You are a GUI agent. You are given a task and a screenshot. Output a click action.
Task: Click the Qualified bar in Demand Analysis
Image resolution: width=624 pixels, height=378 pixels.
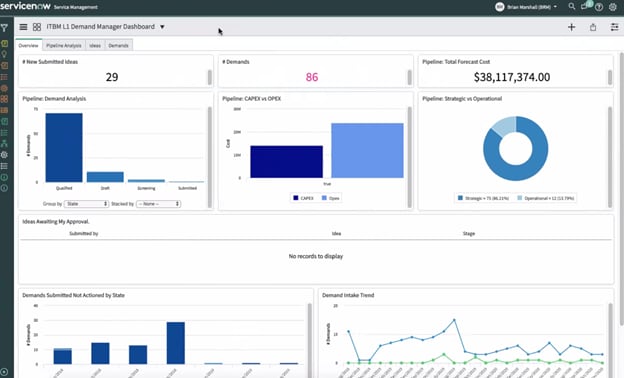(x=64, y=148)
